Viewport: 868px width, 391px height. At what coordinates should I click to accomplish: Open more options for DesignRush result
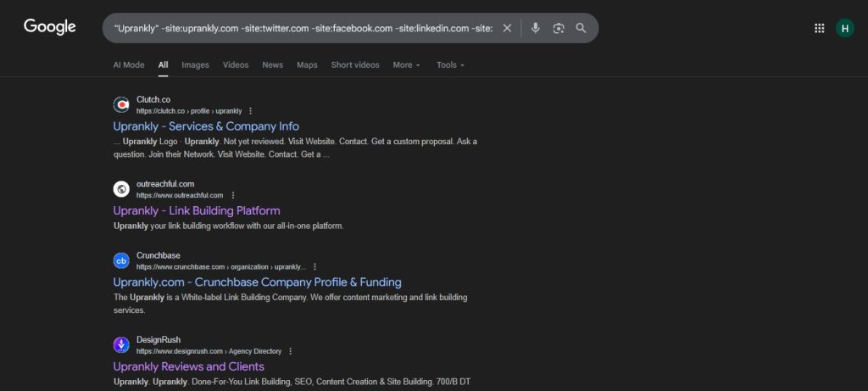291,351
